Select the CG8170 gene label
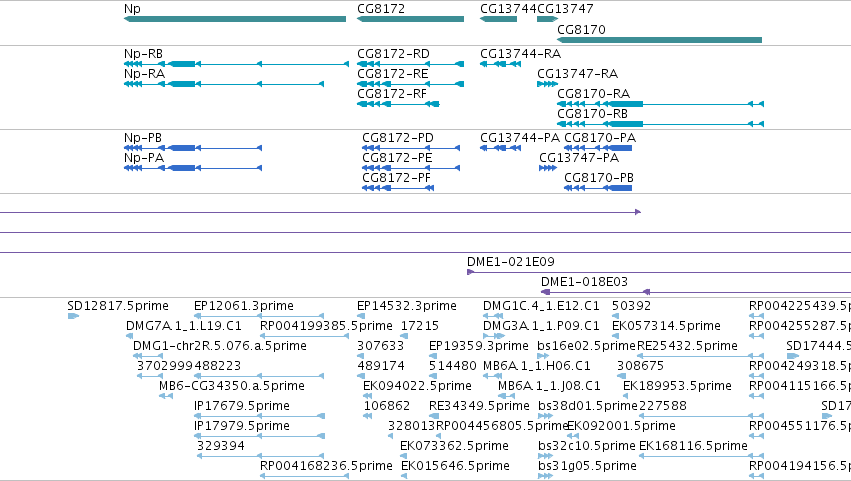The width and height of the screenshot is (851, 481). pos(581,29)
